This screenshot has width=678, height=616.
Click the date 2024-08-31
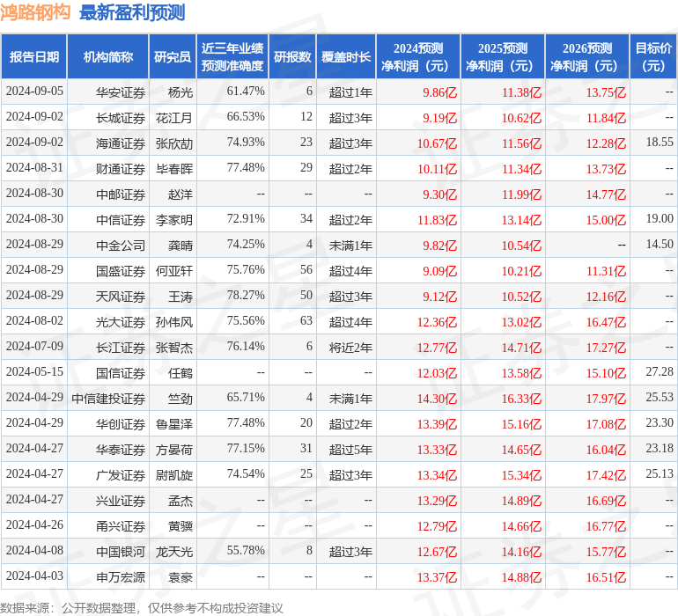pyautogui.click(x=34, y=167)
